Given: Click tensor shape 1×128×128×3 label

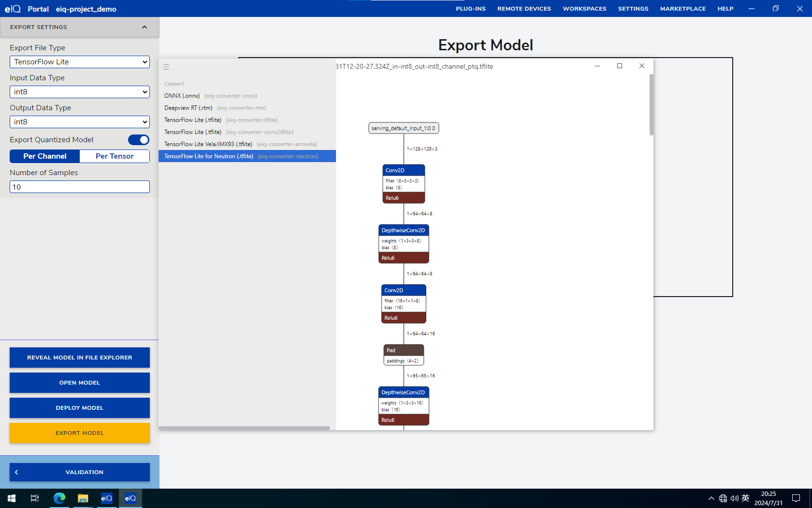Looking at the screenshot, I should click(422, 149).
